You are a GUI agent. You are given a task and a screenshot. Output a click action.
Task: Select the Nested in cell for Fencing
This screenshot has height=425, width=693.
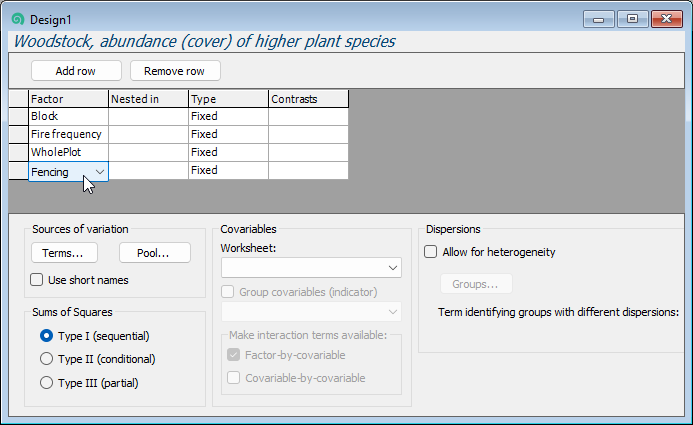(x=148, y=171)
